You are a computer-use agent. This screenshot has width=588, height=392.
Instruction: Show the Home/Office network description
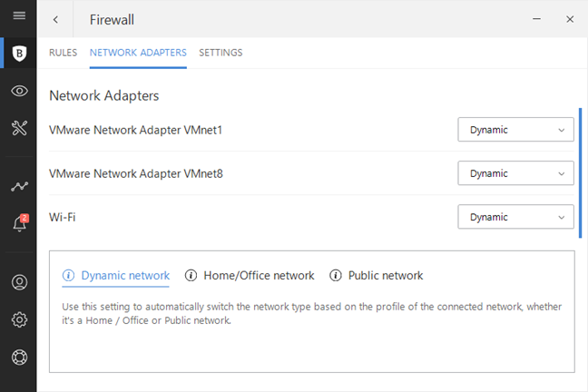(x=250, y=276)
